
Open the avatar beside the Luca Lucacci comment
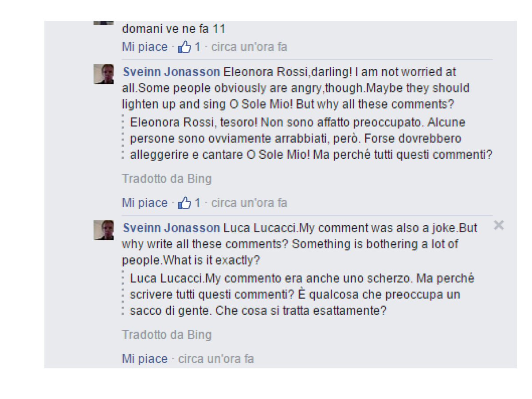[x=104, y=230]
